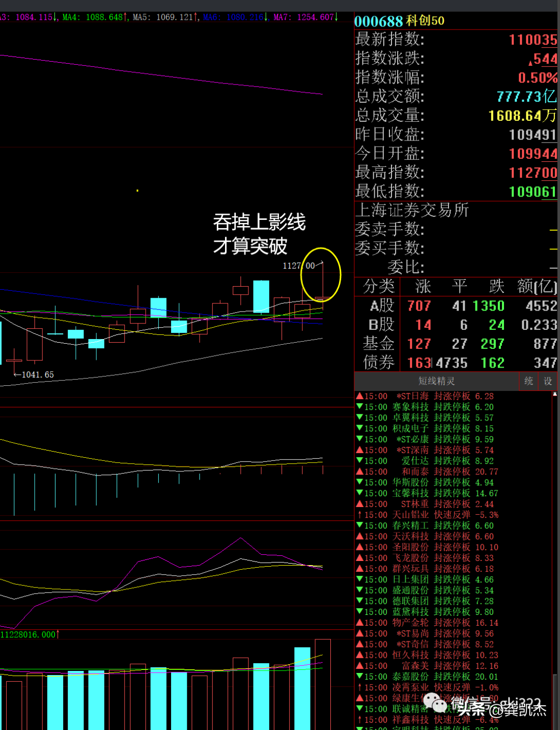Open the 德联集团 封跌停板 alert row
560x730 pixels.
[x=425, y=601]
